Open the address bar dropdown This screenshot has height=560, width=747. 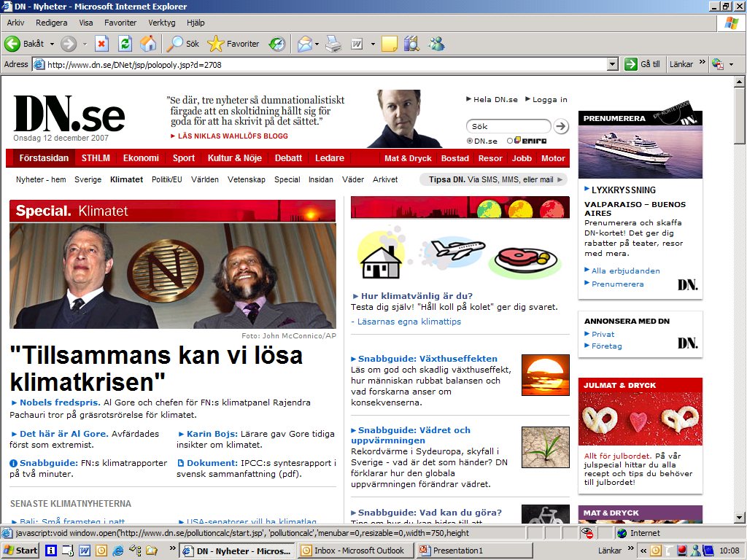(613, 64)
